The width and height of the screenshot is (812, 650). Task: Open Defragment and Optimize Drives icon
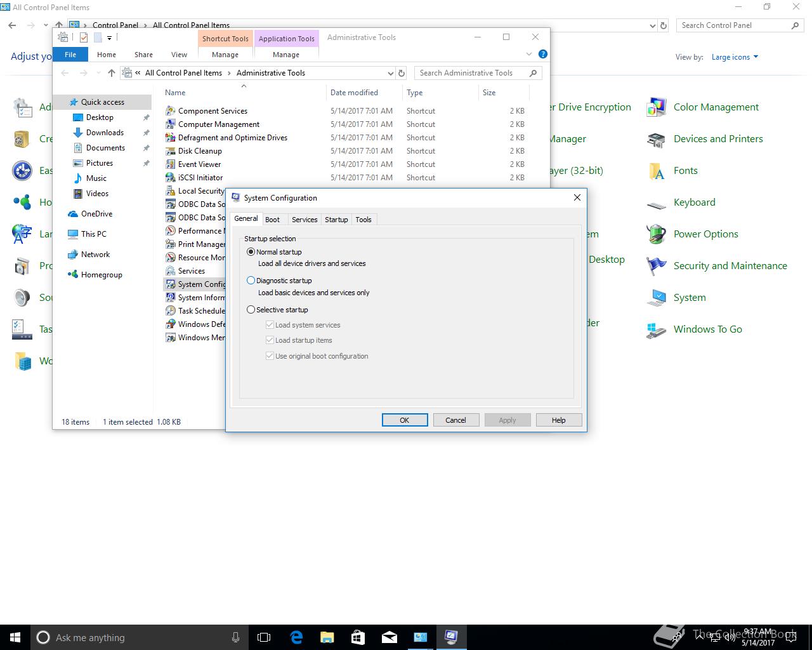pyautogui.click(x=170, y=137)
